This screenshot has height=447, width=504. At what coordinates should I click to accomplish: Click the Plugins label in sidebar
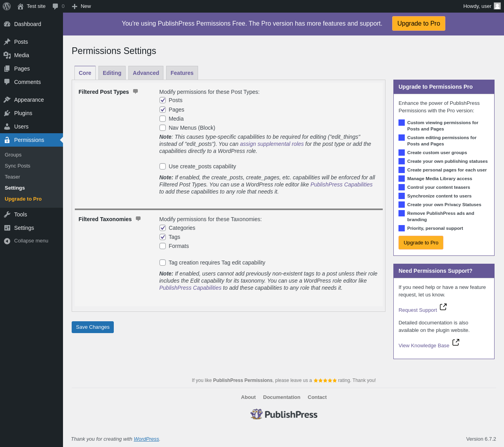23,113
